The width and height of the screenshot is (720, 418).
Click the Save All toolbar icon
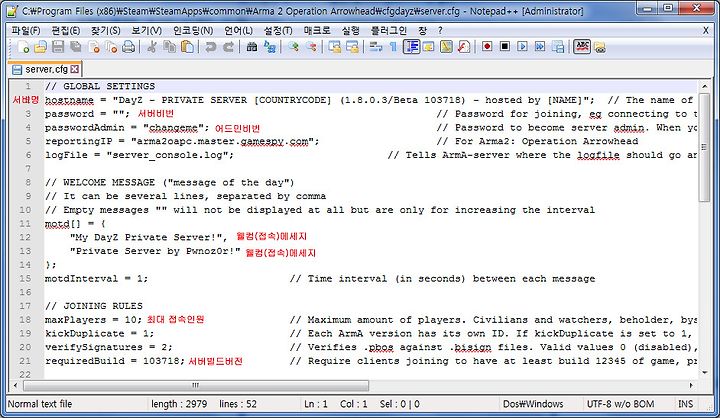coord(76,47)
